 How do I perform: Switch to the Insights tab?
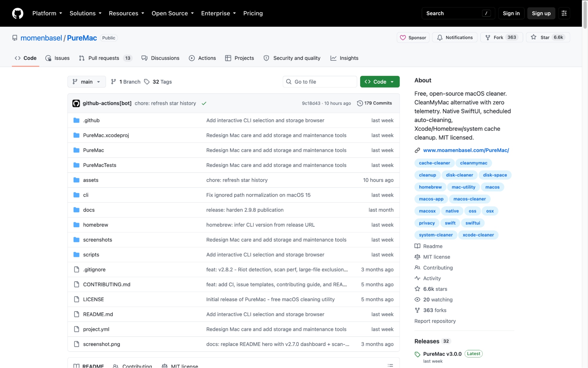tap(344, 58)
